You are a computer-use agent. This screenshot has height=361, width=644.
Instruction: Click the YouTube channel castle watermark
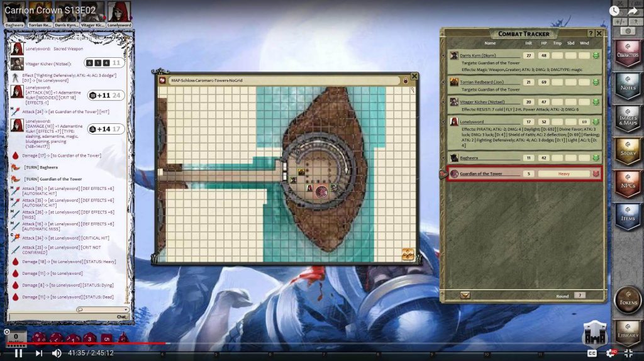click(x=594, y=334)
